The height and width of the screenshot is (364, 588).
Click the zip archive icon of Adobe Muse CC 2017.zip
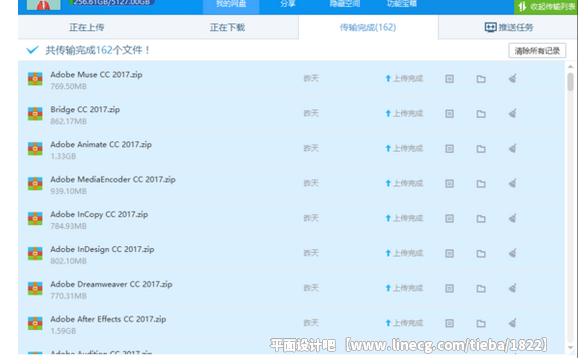(35, 79)
